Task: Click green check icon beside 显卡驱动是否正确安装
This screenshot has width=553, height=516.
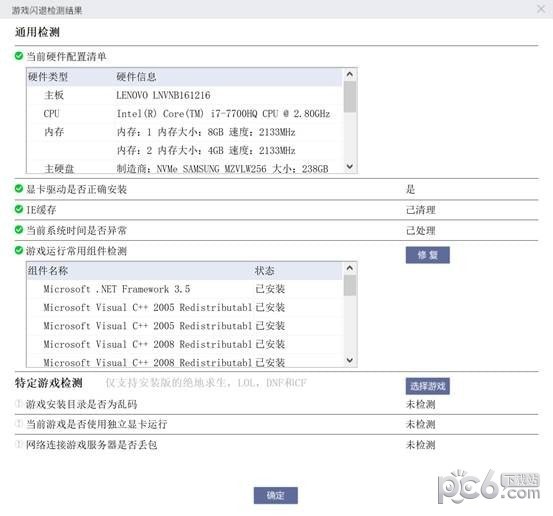Action: (19, 189)
